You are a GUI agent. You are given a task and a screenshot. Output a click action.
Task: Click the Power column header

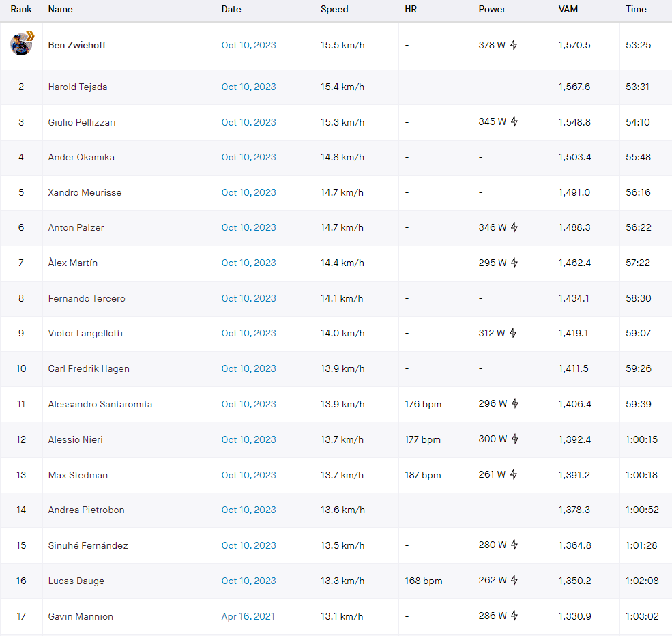(x=492, y=10)
